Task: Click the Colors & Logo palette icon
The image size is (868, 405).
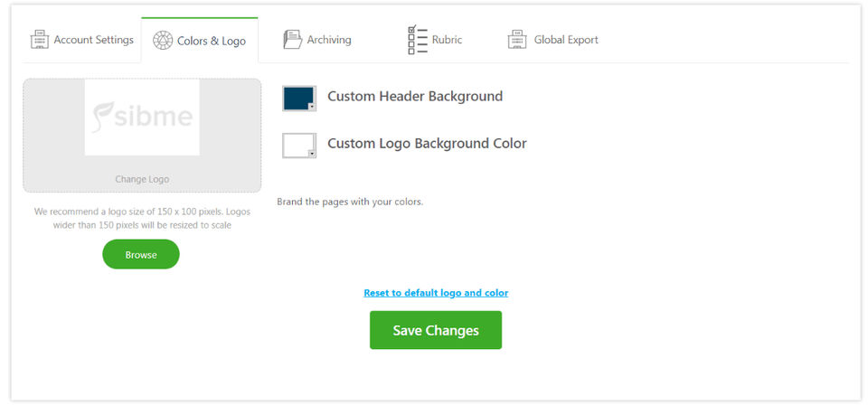Action: click(x=163, y=41)
